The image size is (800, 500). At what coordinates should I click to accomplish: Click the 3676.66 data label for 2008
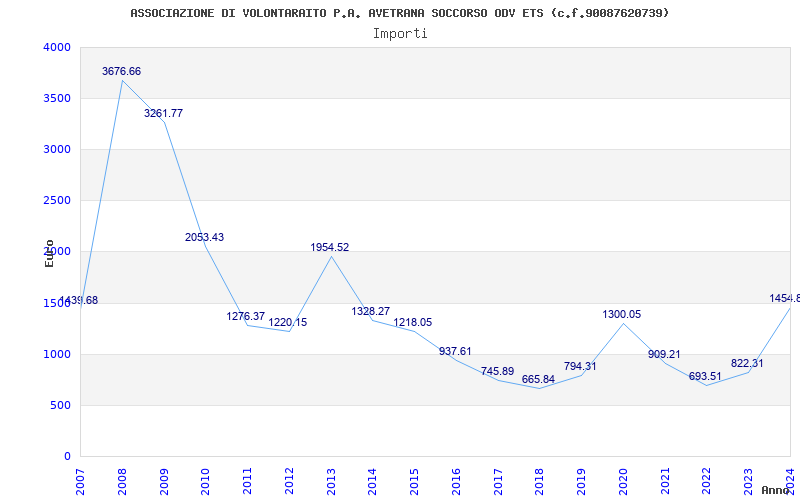click(x=121, y=71)
